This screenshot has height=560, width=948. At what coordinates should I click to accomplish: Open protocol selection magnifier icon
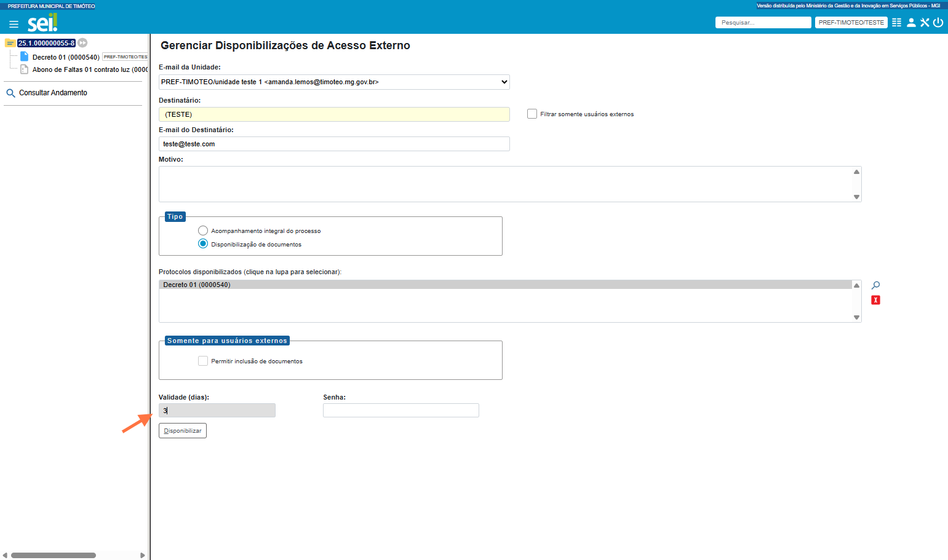tap(875, 285)
